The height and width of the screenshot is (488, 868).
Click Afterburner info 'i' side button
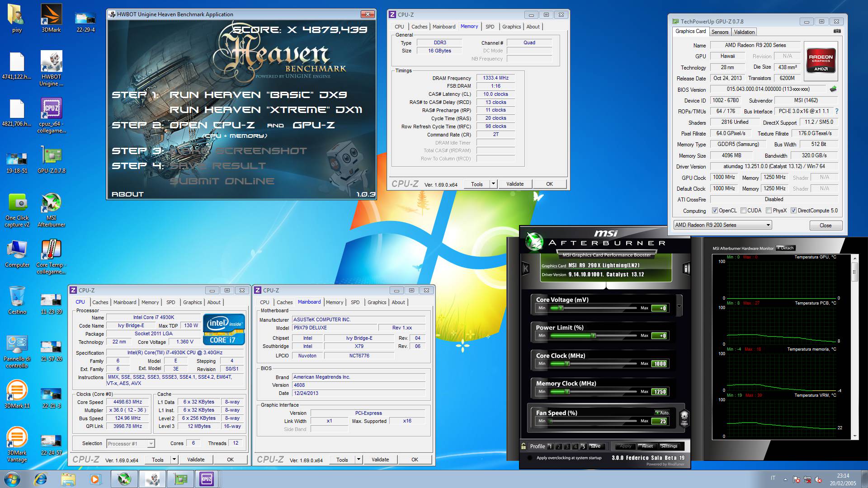point(686,269)
